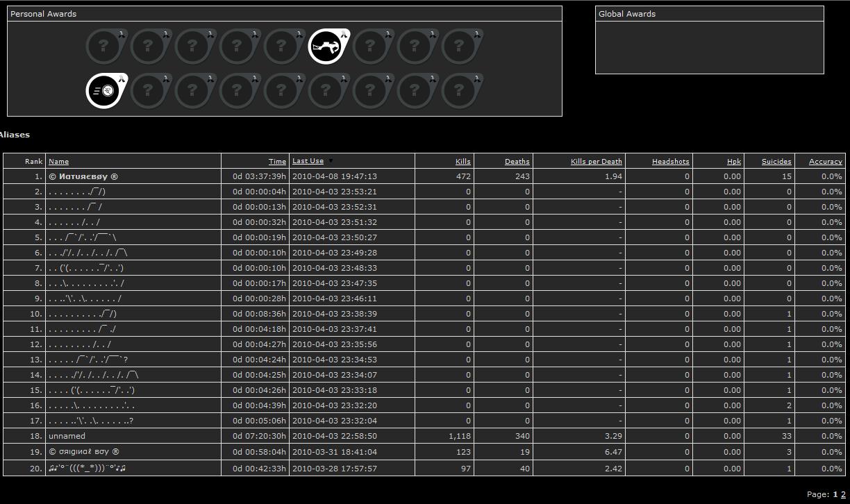Click the locked award right of the crossbow badge
This screenshot has width=850, height=504.
click(x=371, y=47)
